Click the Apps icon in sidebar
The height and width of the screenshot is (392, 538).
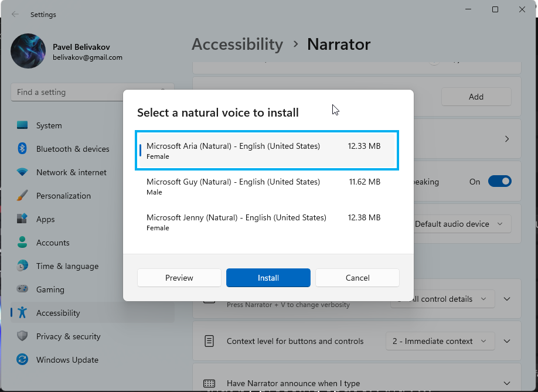[x=22, y=219]
